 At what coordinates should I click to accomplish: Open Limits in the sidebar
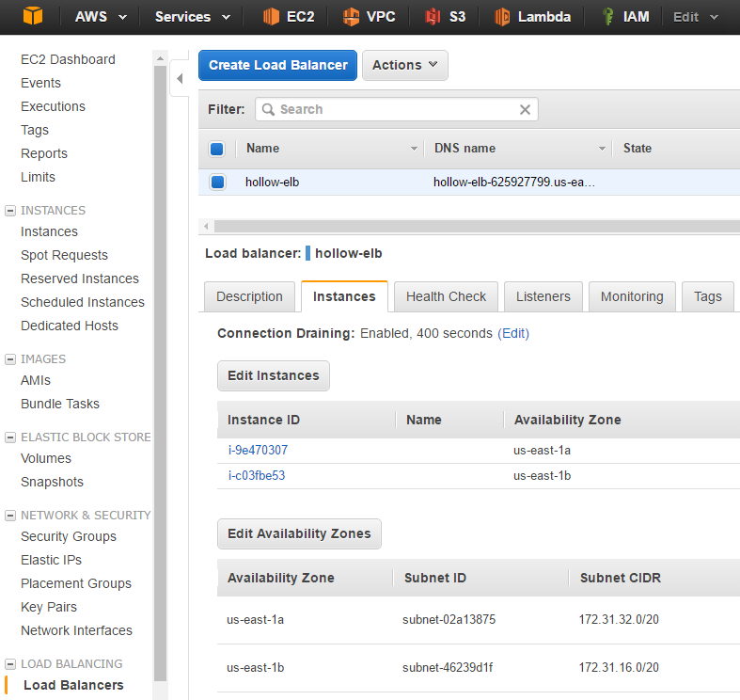click(38, 177)
